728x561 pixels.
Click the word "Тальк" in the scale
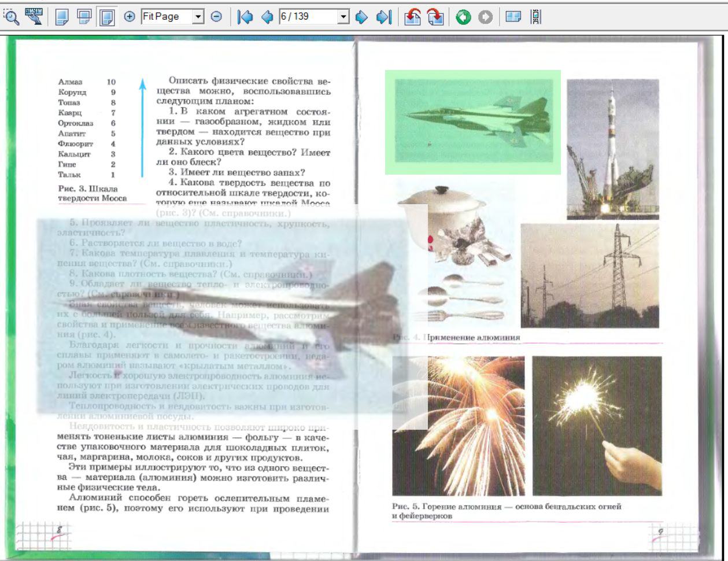point(70,174)
